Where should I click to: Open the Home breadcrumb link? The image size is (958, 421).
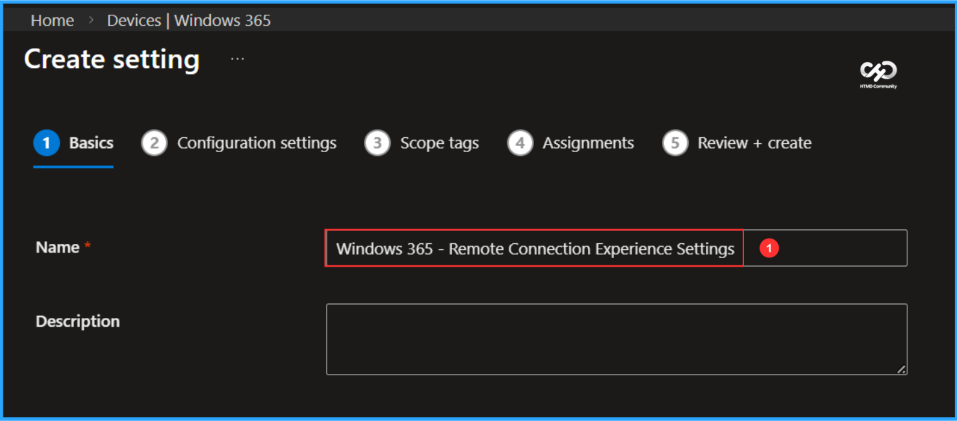pos(53,21)
